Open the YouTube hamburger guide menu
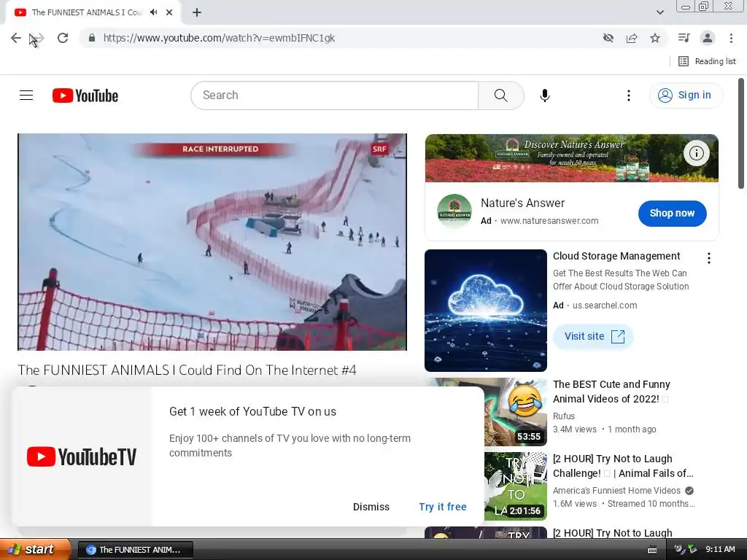Image resolution: width=747 pixels, height=560 pixels. pyautogui.click(x=26, y=96)
